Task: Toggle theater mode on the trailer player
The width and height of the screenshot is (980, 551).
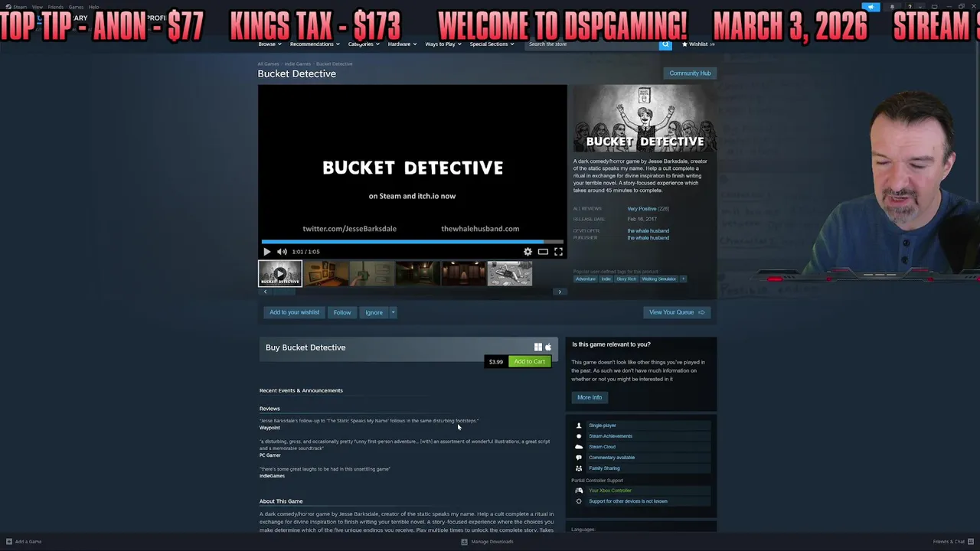Action: pos(543,252)
